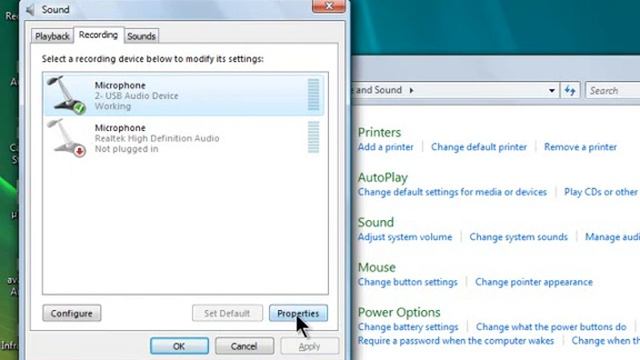Click the refresh icon in Control Panel window

570,90
